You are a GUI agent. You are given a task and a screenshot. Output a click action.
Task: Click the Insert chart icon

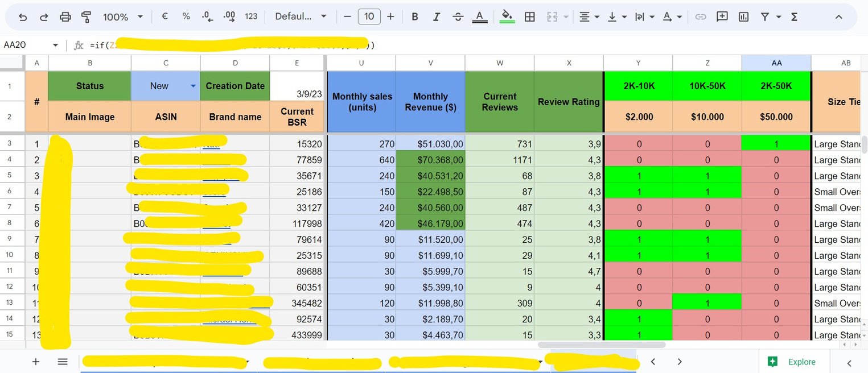744,16
